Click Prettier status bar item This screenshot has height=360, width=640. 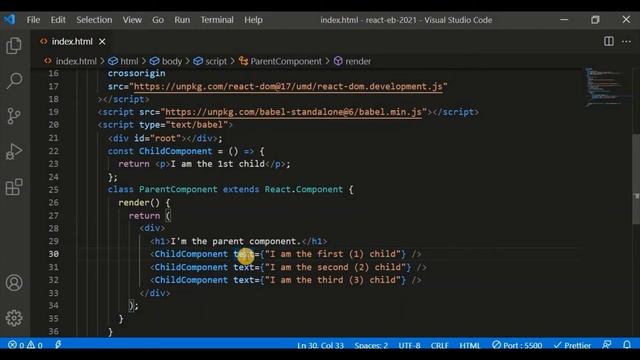[x=572, y=345]
